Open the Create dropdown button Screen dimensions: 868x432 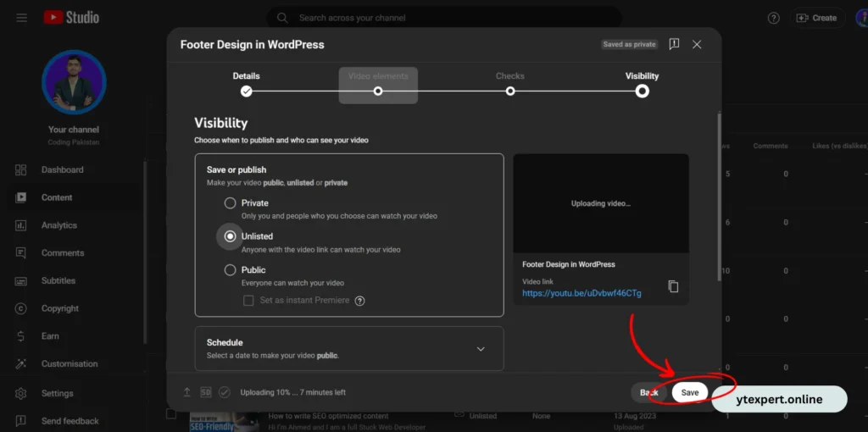pyautogui.click(x=816, y=18)
